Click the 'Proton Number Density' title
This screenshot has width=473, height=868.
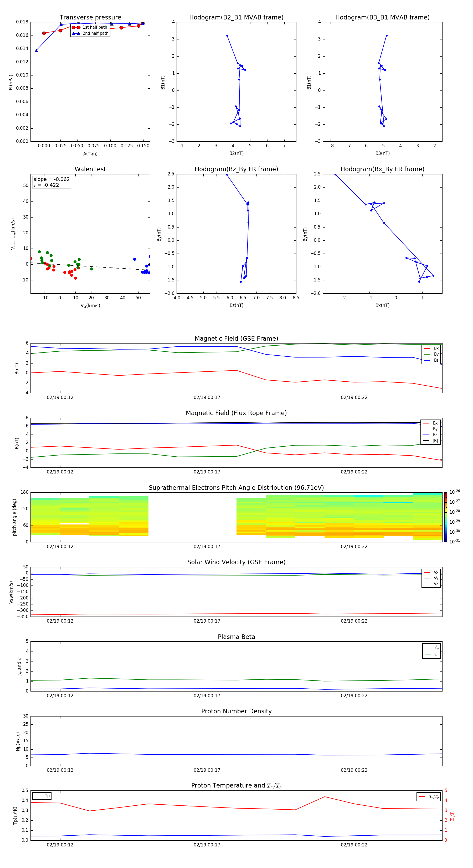point(236,711)
